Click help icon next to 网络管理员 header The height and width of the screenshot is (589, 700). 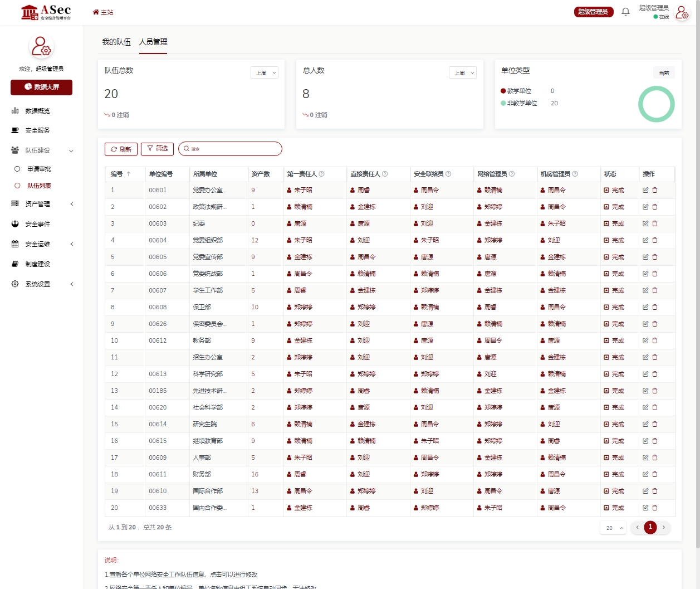coord(512,174)
